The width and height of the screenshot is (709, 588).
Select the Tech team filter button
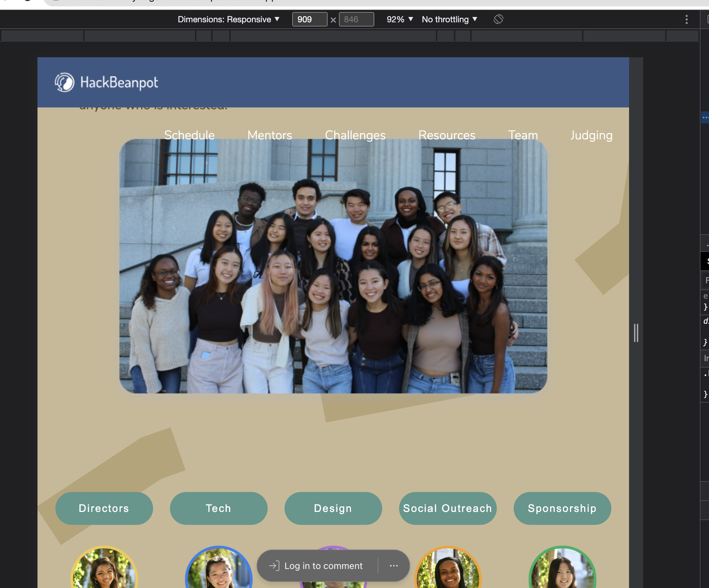pos(219,508)
